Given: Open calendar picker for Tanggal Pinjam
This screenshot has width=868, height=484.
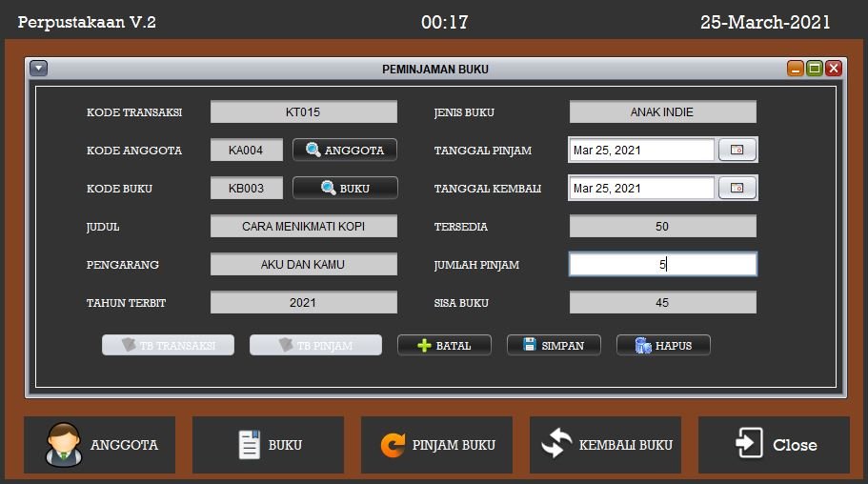Looking at the screenshot, I should tap(737, 150).
